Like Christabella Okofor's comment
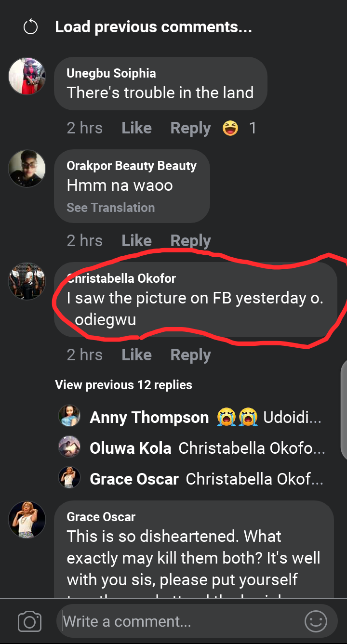Viewport: 347px width, 644px height. point(136,355)
